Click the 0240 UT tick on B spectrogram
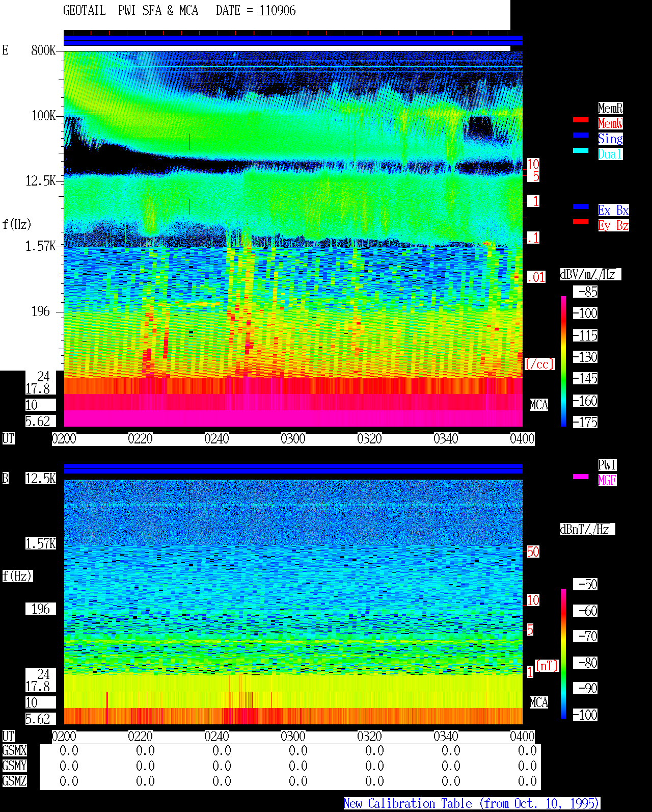This screenshot has height=812, width=652. 216,737
